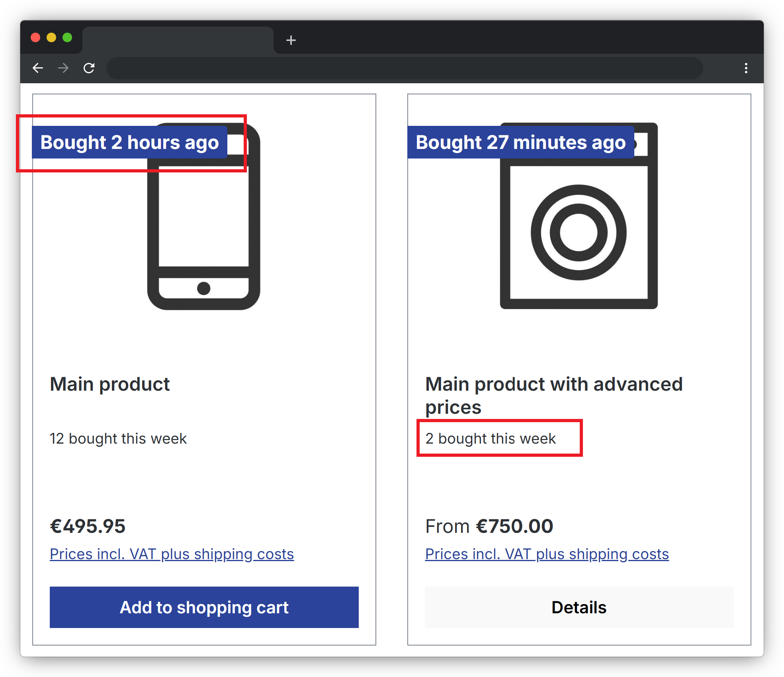The width and height of the screenshot is (784, 677).
Task: Click the green maximize window button
Action: [x=67, y=37]
